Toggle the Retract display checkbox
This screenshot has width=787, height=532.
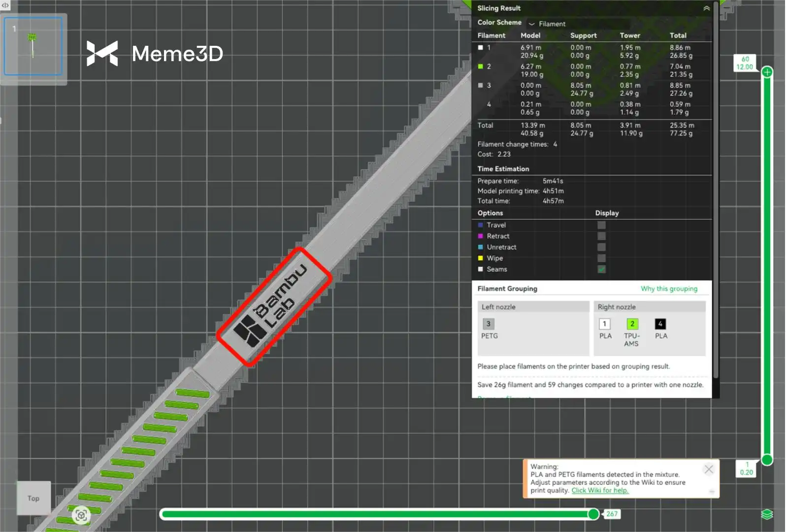point(601,236)
